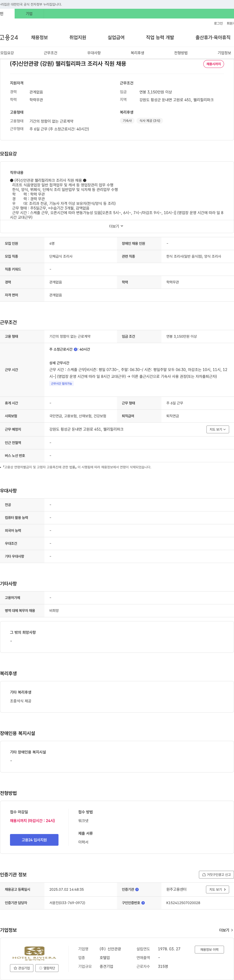
Task: Open the 출산휴가·육아휴직 menu
Action: tap(213, 37)
